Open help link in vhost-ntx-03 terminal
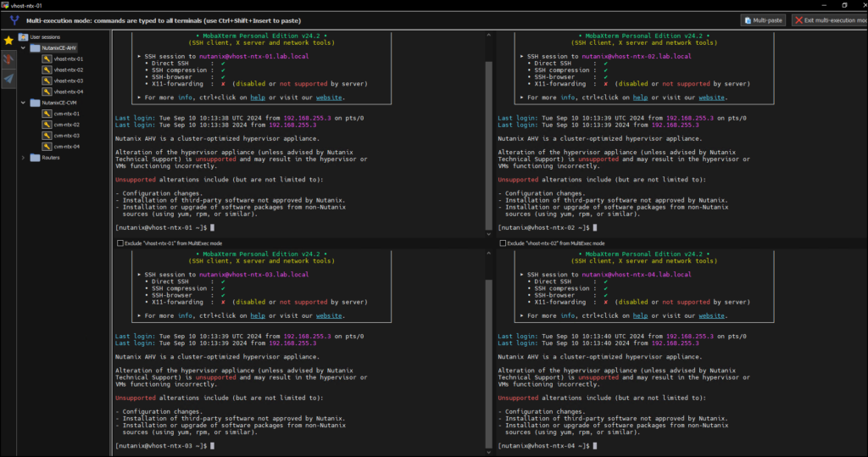This screenshot has width=868, height=457. 258,315
